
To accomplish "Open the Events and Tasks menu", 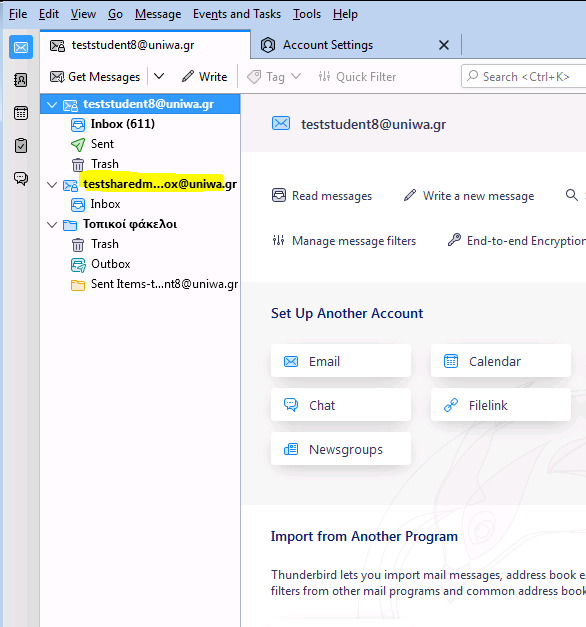I will 237,14.
